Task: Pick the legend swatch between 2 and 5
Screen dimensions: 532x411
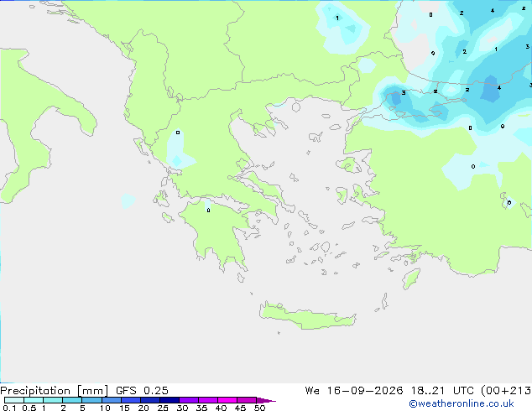Action: [x=72, y=400]
